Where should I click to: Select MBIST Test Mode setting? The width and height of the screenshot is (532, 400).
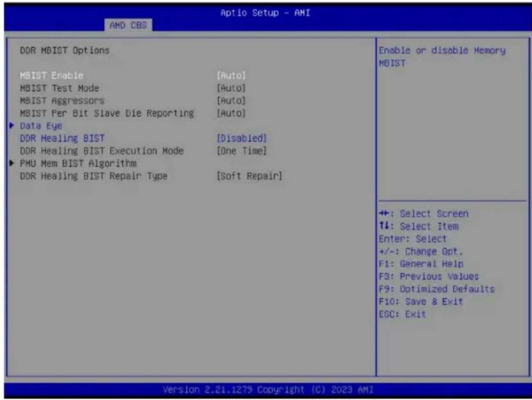coord(59,88)
